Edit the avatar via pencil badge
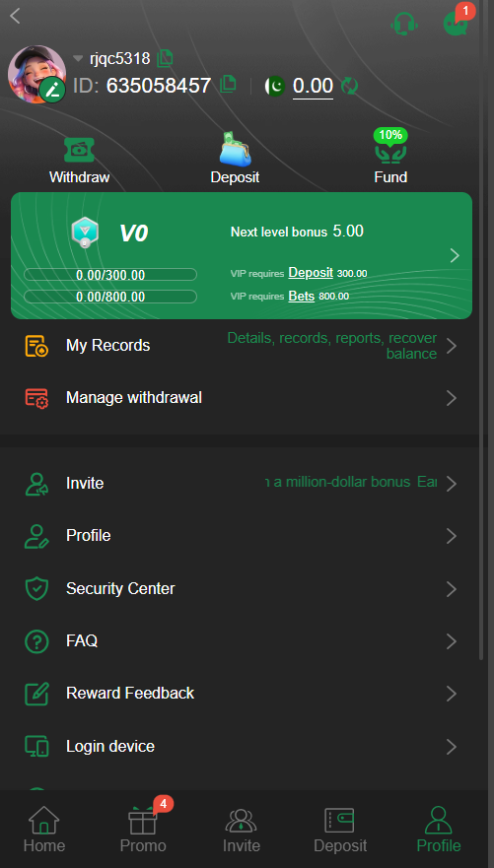This screenshot has width=494, height=868. [x=52, y=91]
